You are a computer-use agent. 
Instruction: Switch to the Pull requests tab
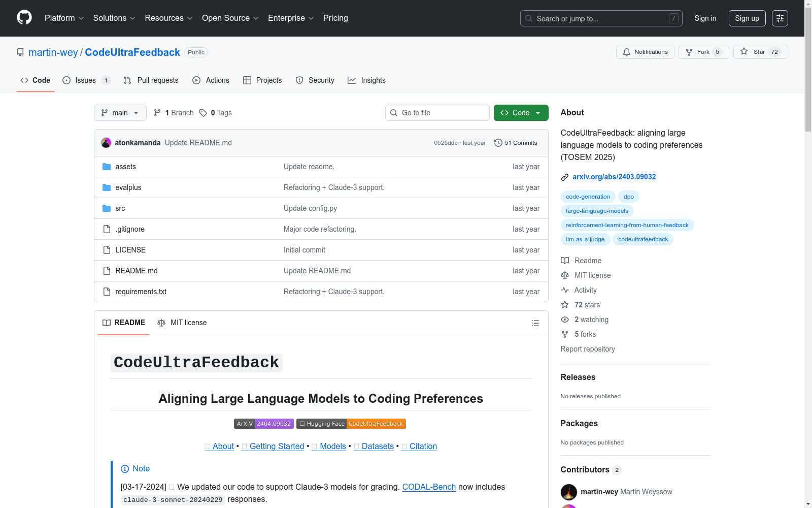click(x=151, y=80)
